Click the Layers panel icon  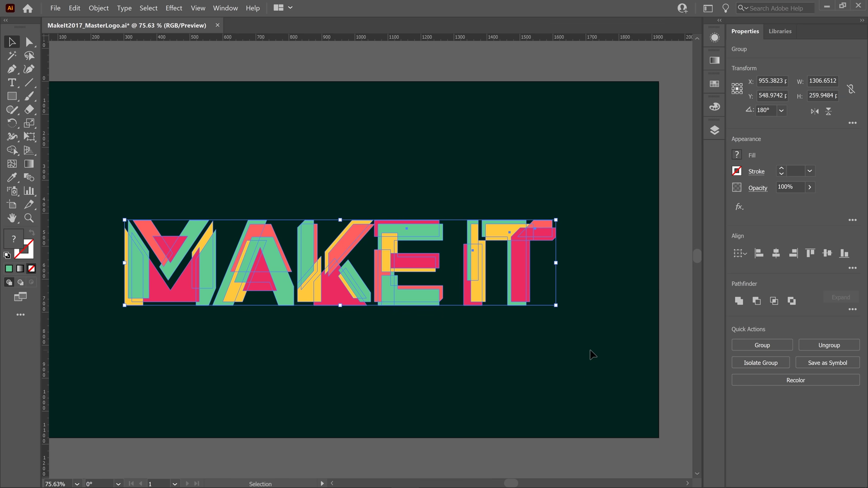(x=715, y=130)
